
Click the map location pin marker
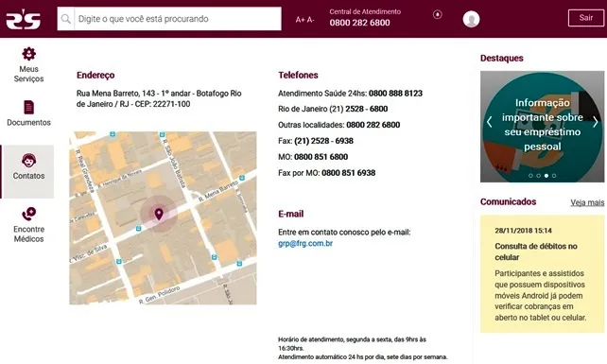click(159, 214)
